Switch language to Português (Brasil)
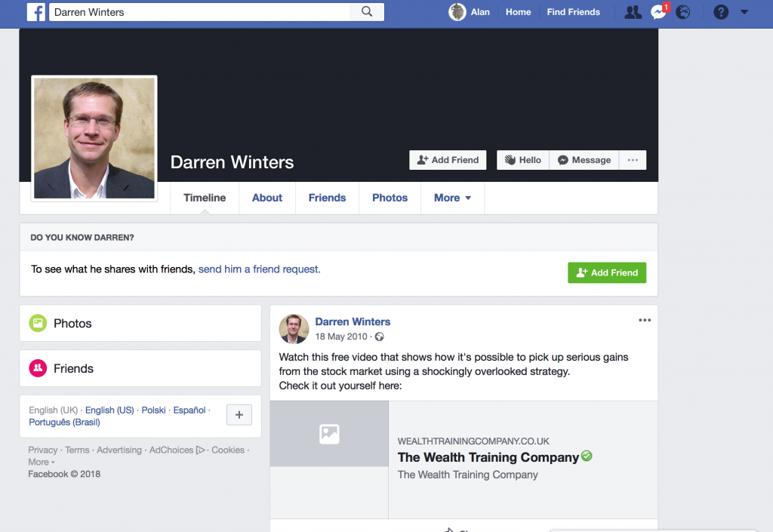 click(64, 423)
